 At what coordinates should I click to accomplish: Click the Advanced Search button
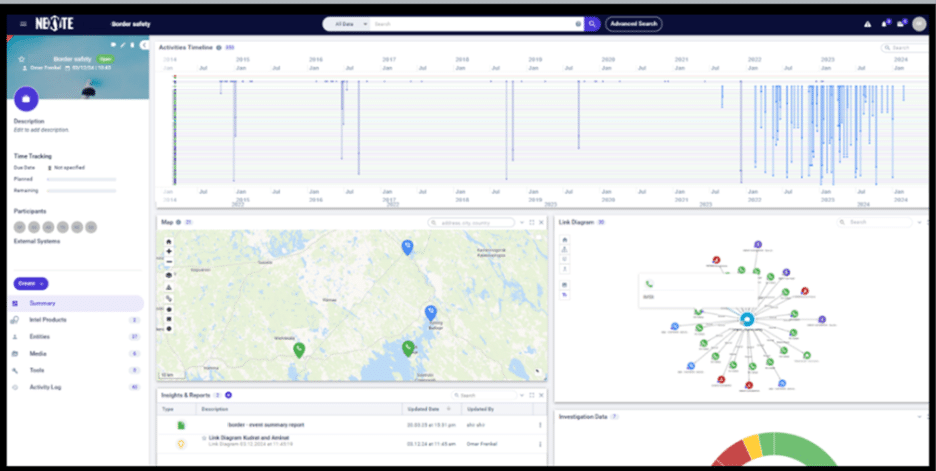[633, 23]
